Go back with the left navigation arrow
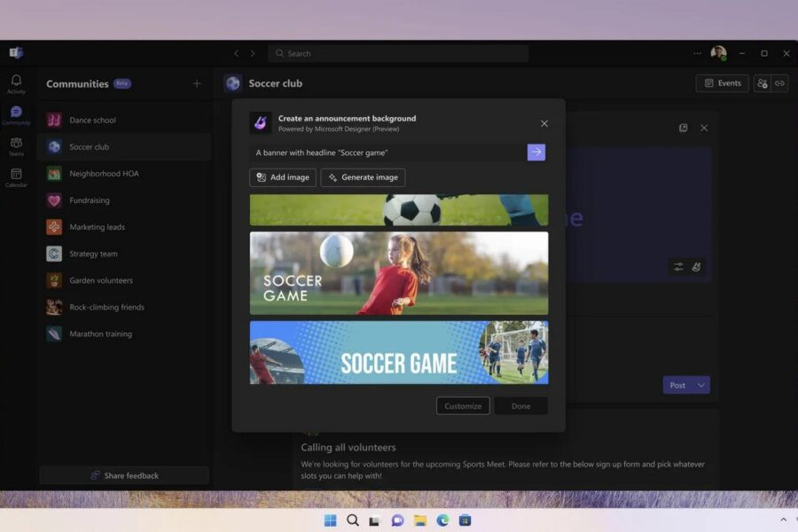 pyautogui.click(x=236, y=53)
